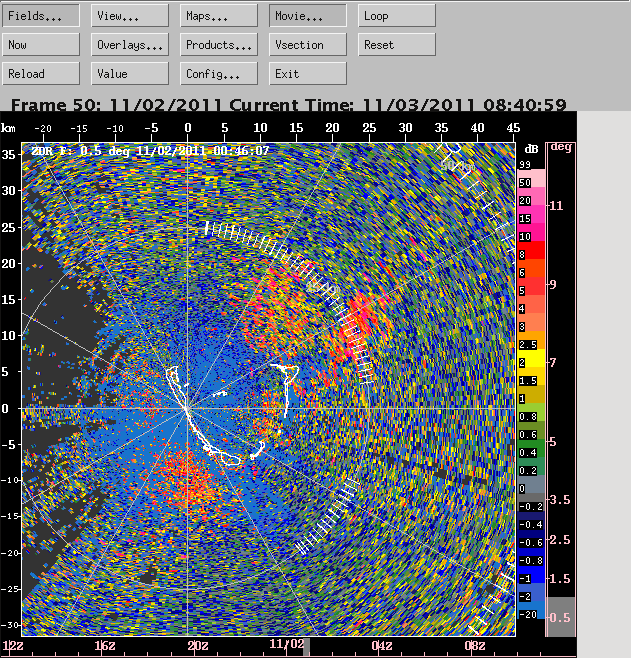Click the Now button
This screenshot has height=658, width=631.
click(x=41, y=44)
